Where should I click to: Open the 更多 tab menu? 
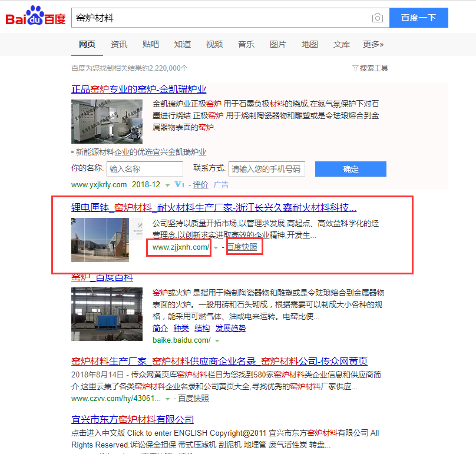coord(373,44)
